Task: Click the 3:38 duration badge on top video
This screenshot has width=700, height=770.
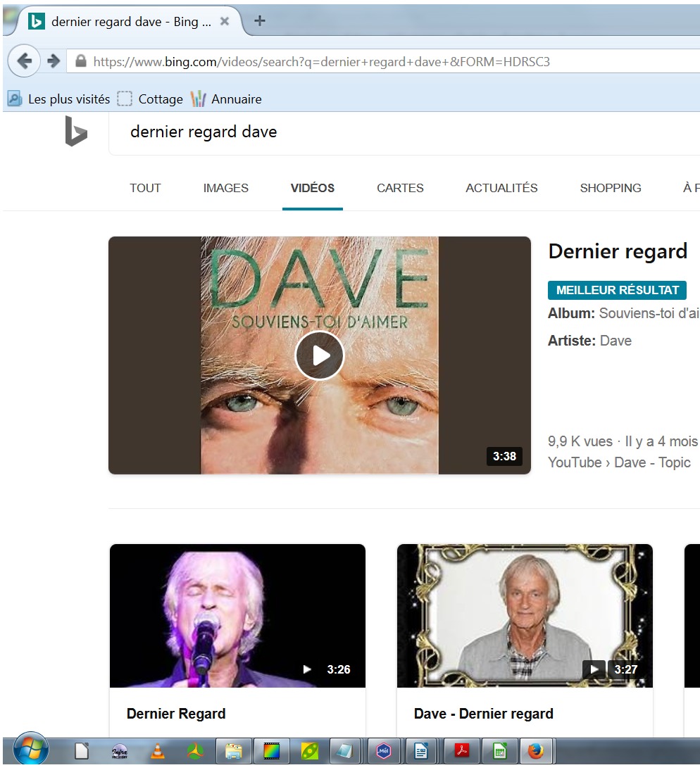Action: point(504,456)
